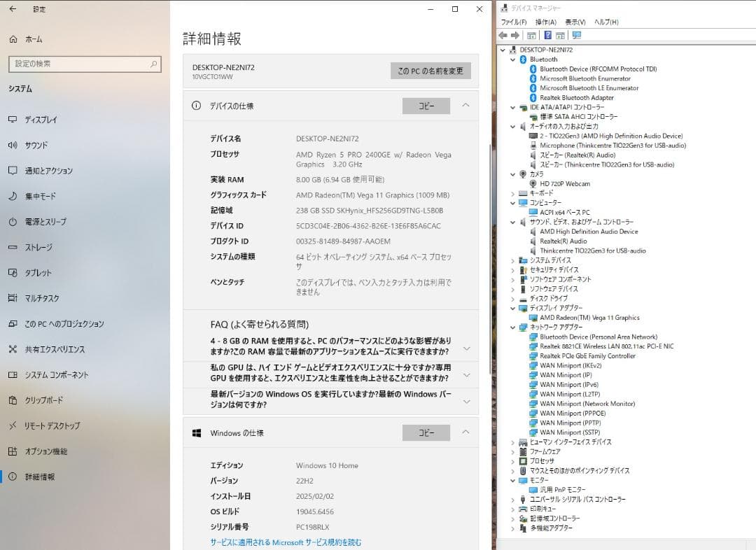Viewport: 756px width, 550px height.
Task: Click the show/hide console tree toolbar icon
Action: point(531,35)
